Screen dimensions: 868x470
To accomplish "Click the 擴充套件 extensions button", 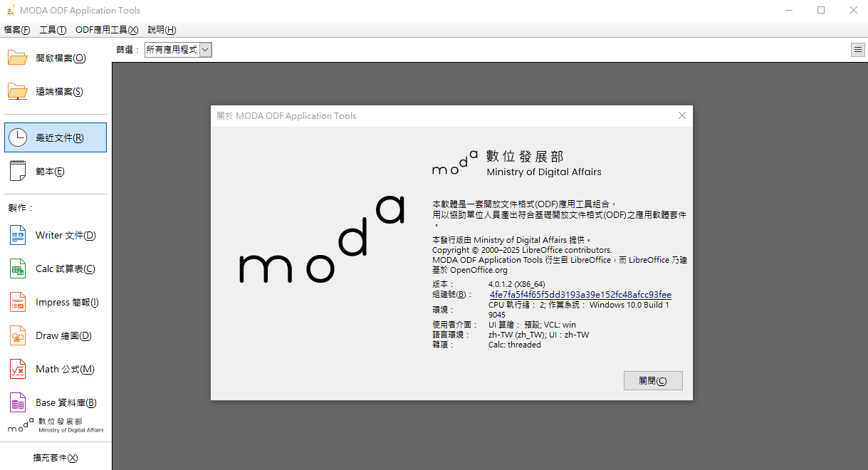I will point(56,458).
